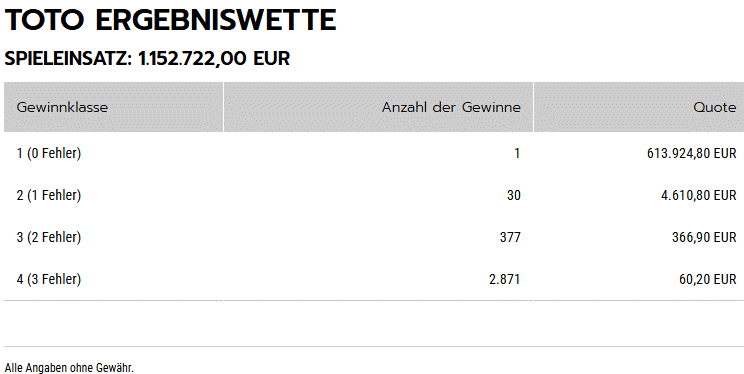Select the row 3 (2 Fehler)
This screenshot has height=374, width=744.
(374, 237)
